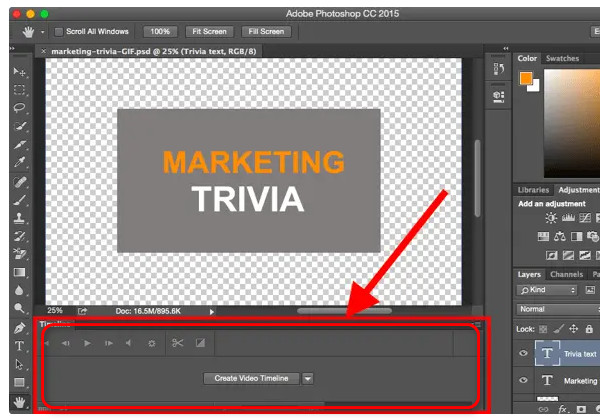Enable Scroll All Windows checkbox
The height and width of the screenshot is (420, 600).
point(59,31)
